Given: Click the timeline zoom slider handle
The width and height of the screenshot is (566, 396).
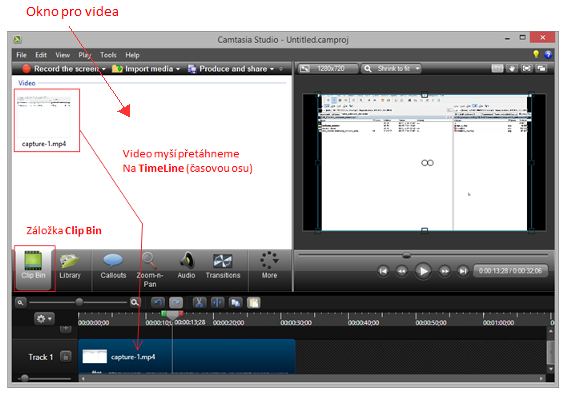Looking at the screenshot, I should pos(79,302).
